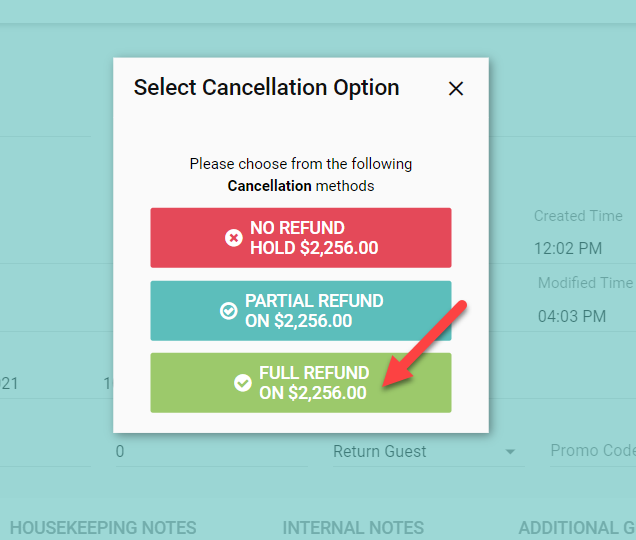The image size is (636, 540).
Task: Click the Select Cancellation Option title
Action: click(x=266, y=88)
